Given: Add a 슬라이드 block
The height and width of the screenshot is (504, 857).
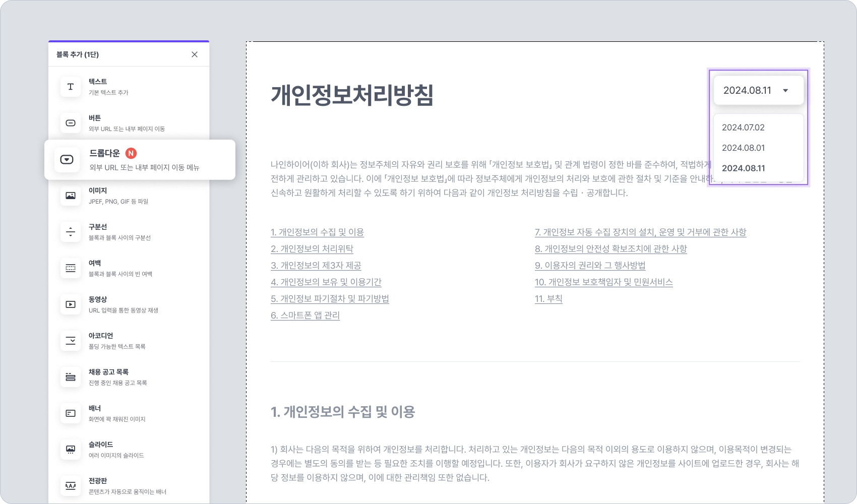Looking at the screenshot, I should tap(129, 450).
